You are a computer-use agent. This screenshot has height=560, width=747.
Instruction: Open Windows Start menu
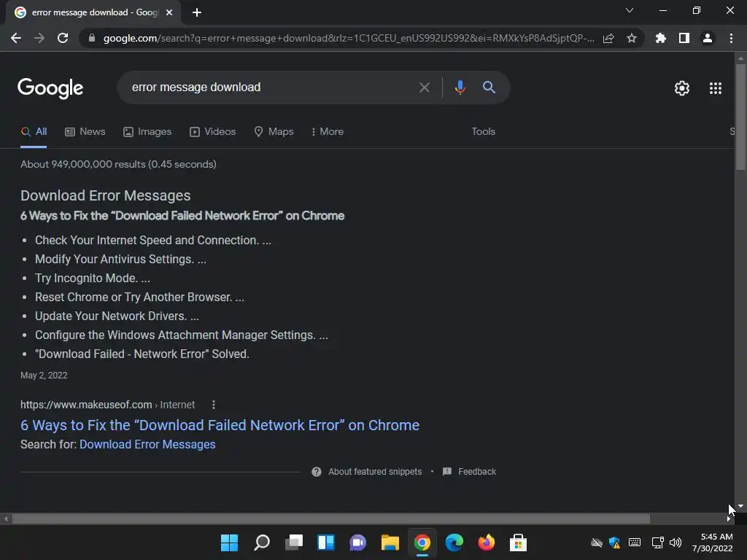[229, 542]
